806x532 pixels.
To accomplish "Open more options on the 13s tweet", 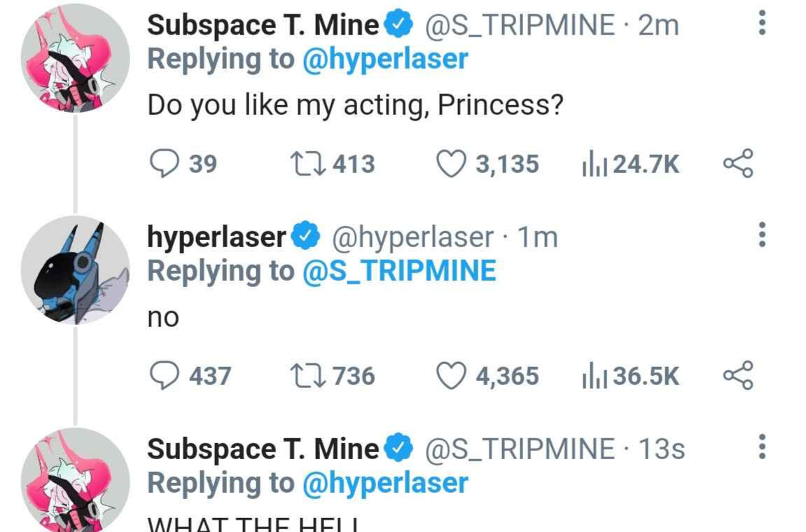I will pyautogui.click(x=762, y=447).
